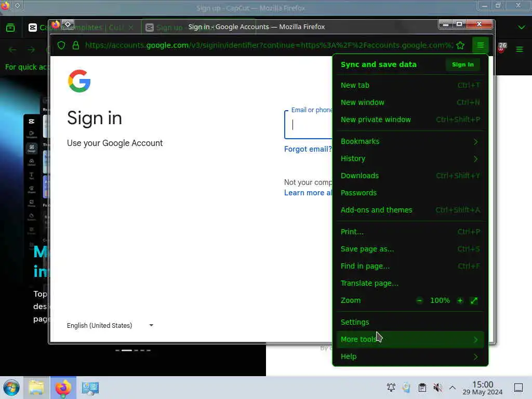The width and height of the screenshot is (532, 399).
Task: Click the Google logo
Action: (79, 81)
